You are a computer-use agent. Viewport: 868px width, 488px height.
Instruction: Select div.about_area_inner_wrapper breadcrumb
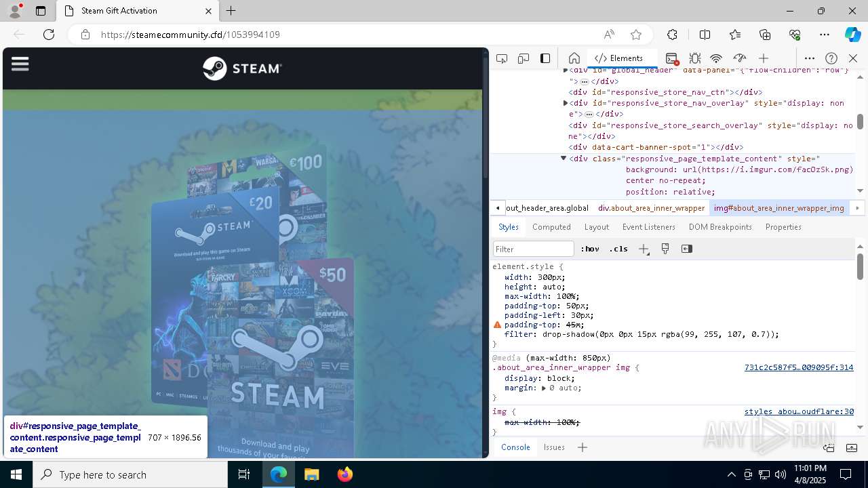[x=651, y=208]
